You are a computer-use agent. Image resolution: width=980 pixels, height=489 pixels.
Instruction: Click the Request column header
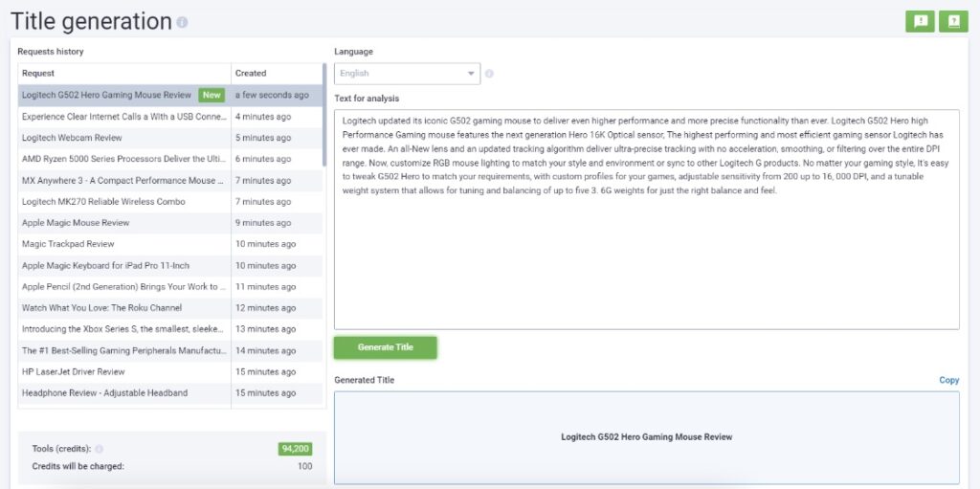coord(124,73)
